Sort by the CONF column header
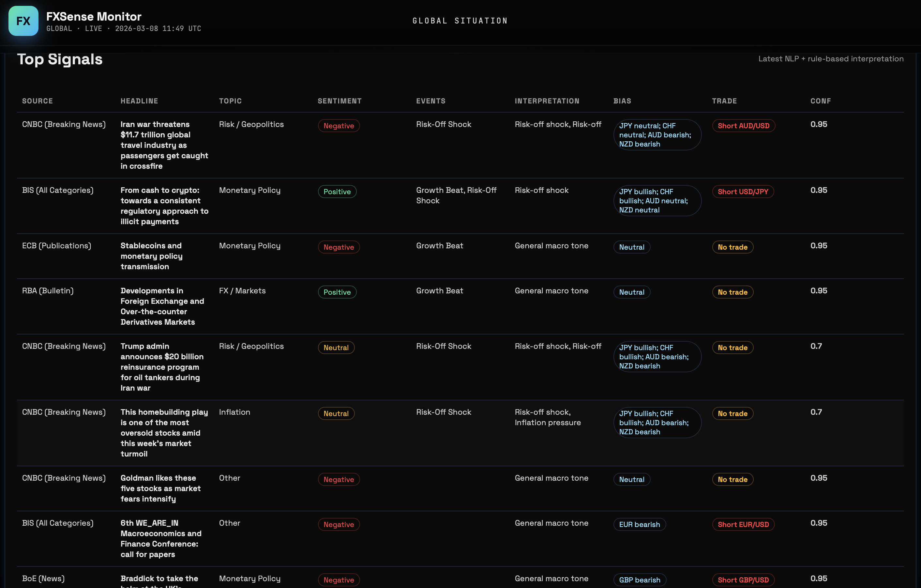Image resolution: width=921 pixels, height=588 pixels. (x=821, y=101)
